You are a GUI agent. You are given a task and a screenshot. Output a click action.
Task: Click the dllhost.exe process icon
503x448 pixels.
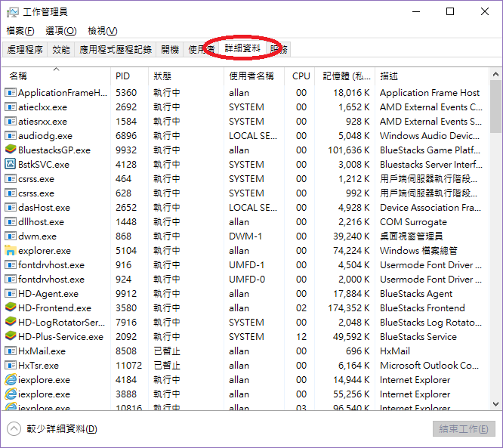(11, 222)
